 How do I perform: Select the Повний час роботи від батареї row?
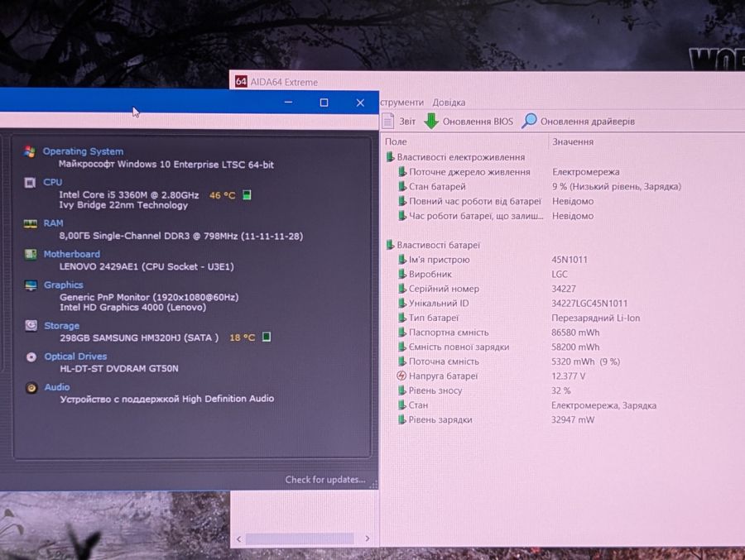496,201
